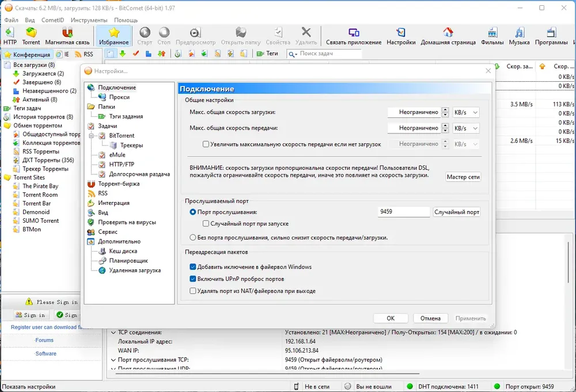The image size is (576, 392).
Task: Click the Теги tag button
Action: (x=267, y=54)
